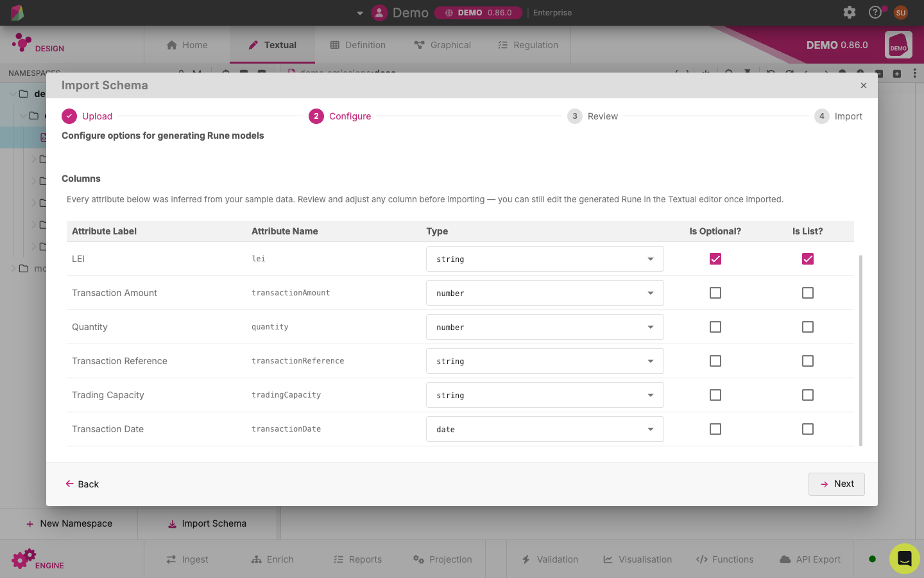Click the application logo in top bar
The width and height of the screenshot is (924, 578).
click(x=17, y=12)
